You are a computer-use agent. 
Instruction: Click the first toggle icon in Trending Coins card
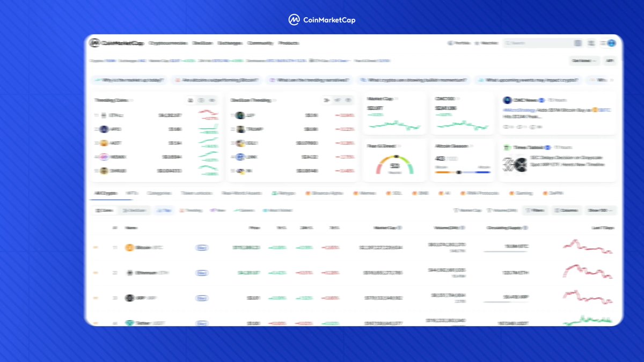pyautogui.click(x=191, y=100)
